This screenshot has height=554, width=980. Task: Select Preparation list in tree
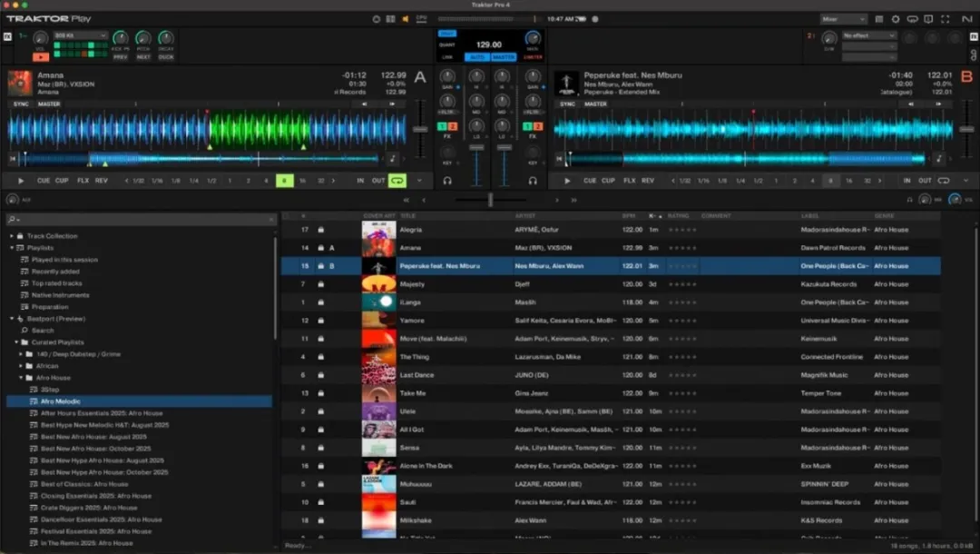pyautogui.click(x=50, y=307)
